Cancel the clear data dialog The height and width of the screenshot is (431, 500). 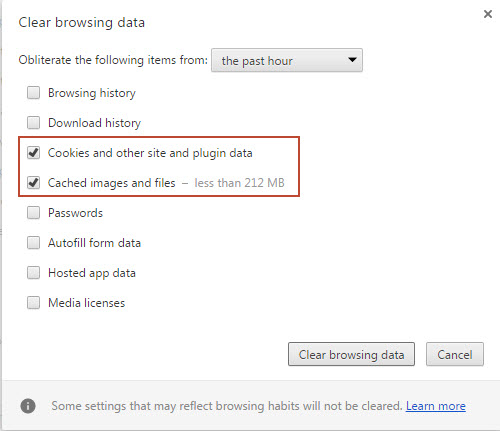tap(455, 354)
